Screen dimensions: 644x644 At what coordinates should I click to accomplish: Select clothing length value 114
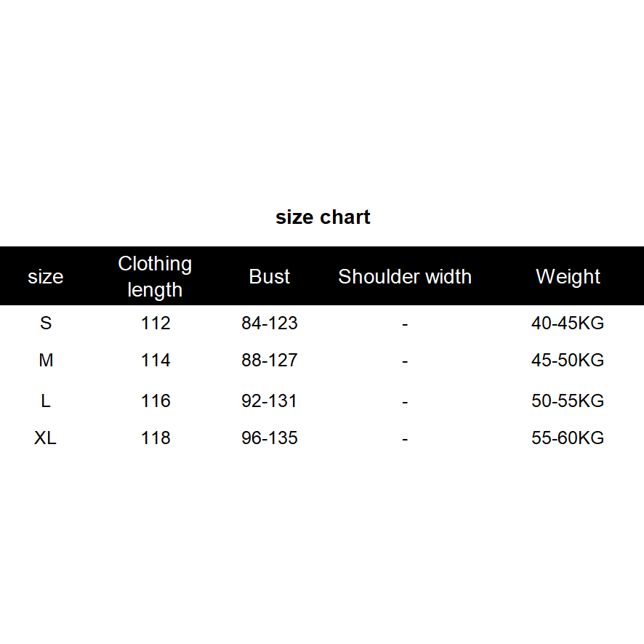(156, 361)
